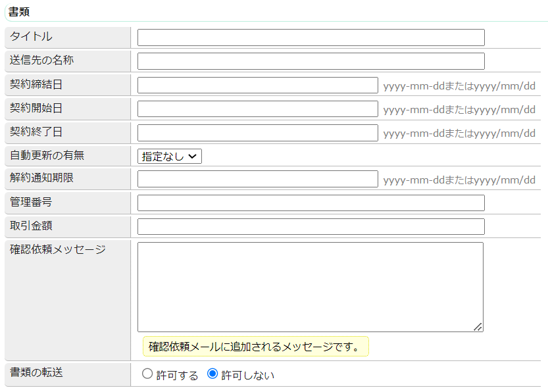Select the 契約終了日 date field
This screenshot has width=548, height=392.
coord(257,132)
